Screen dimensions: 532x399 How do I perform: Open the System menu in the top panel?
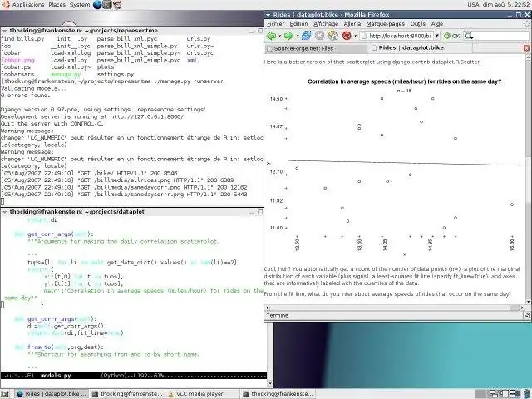[80, 5]
